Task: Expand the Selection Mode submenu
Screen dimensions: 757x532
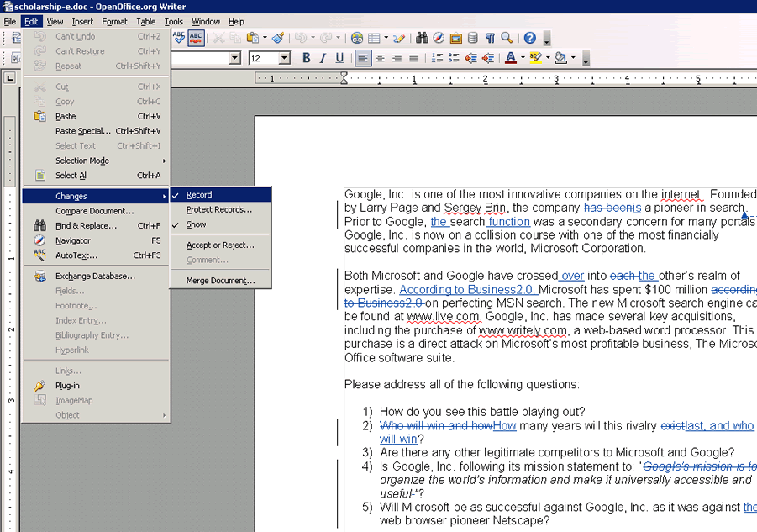Action: (x=96, y=161)
